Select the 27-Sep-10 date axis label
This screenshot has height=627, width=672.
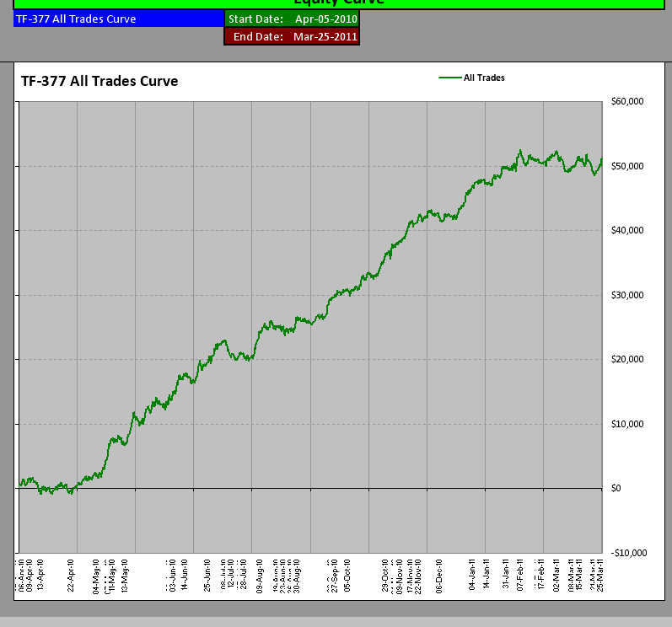tap(335, 576)
